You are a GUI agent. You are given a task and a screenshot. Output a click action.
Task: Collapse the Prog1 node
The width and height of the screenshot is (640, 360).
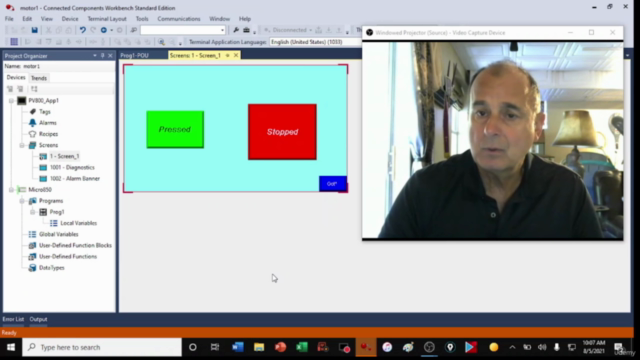click(33, 212)
